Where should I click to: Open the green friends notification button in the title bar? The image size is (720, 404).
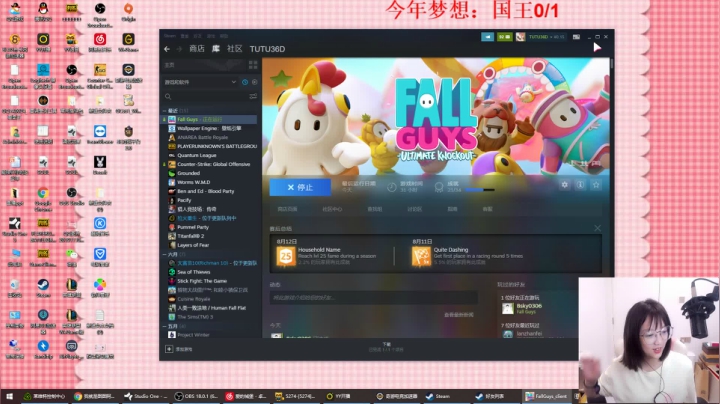[504, 37]
